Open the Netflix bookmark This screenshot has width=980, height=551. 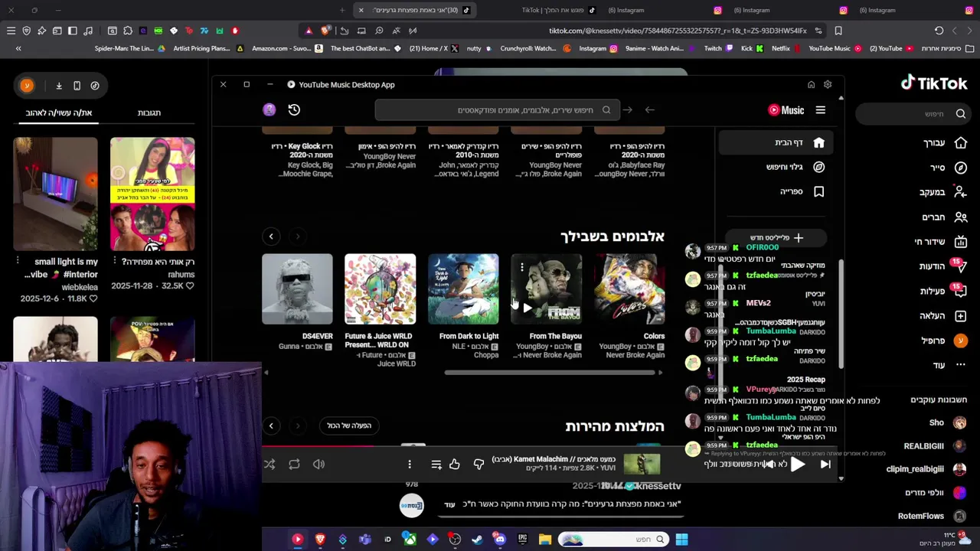(x=787, y=48)
